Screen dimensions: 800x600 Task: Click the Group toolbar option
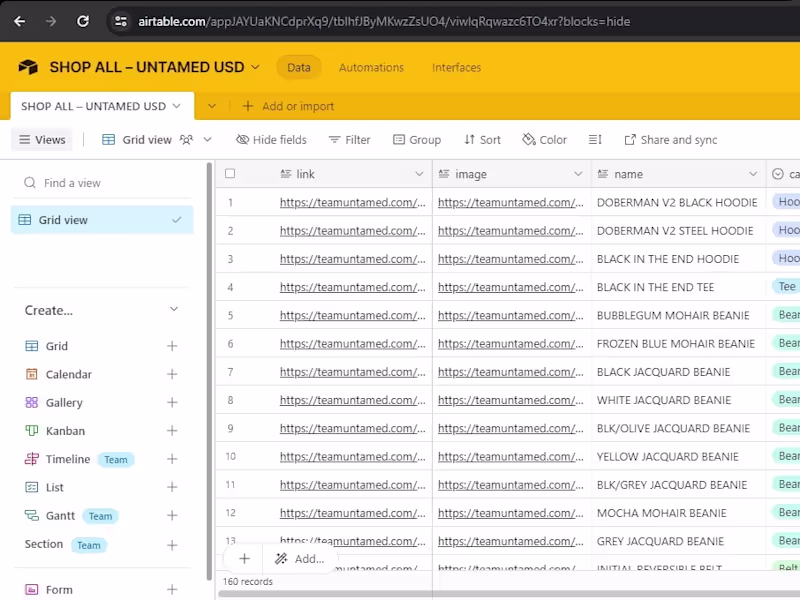[x=417, y=140]
